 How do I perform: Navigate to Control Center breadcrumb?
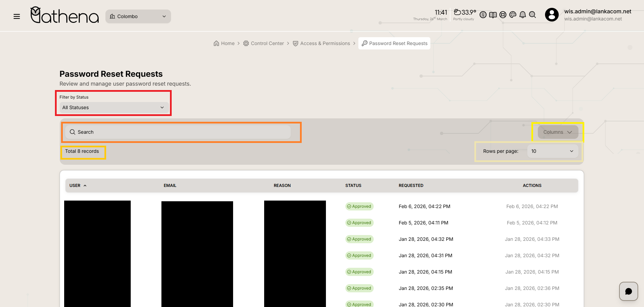pos(263,43)
